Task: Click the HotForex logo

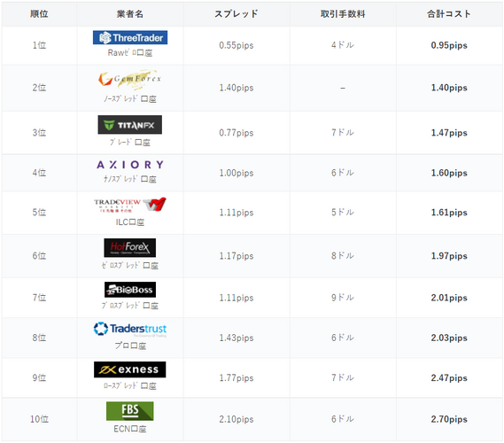Action: tap(130, 247)
